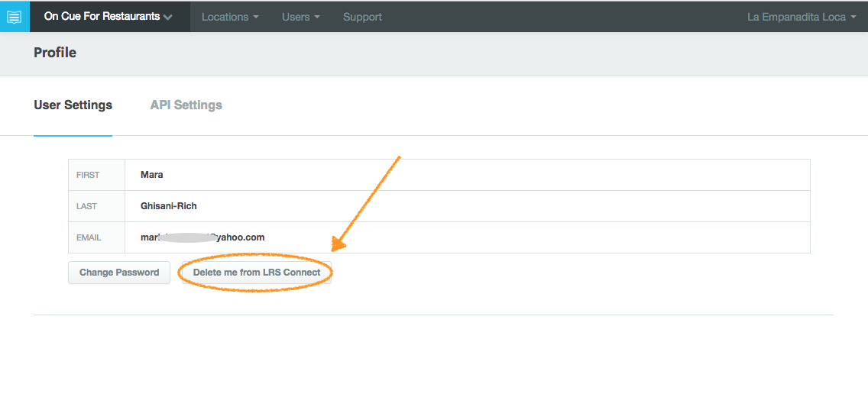
Task: Click the yahoo.com email address field
Action: click(202, 237)
